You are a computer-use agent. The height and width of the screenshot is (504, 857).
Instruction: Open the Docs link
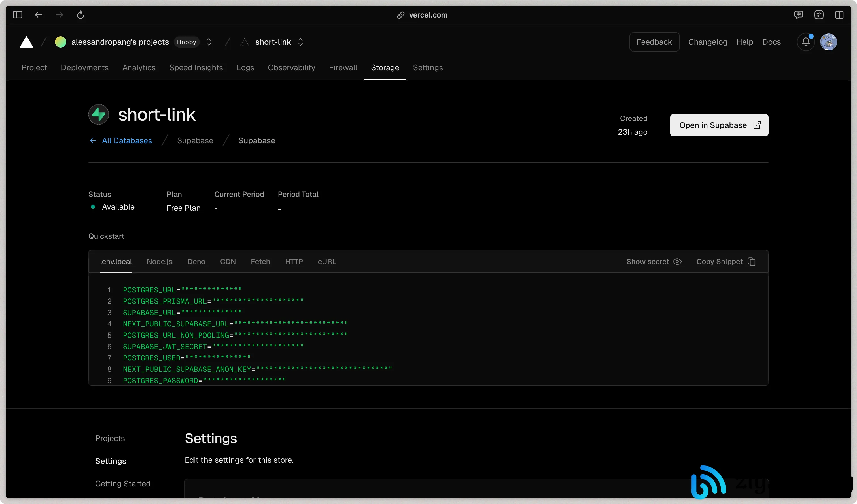tap(771, 42)
